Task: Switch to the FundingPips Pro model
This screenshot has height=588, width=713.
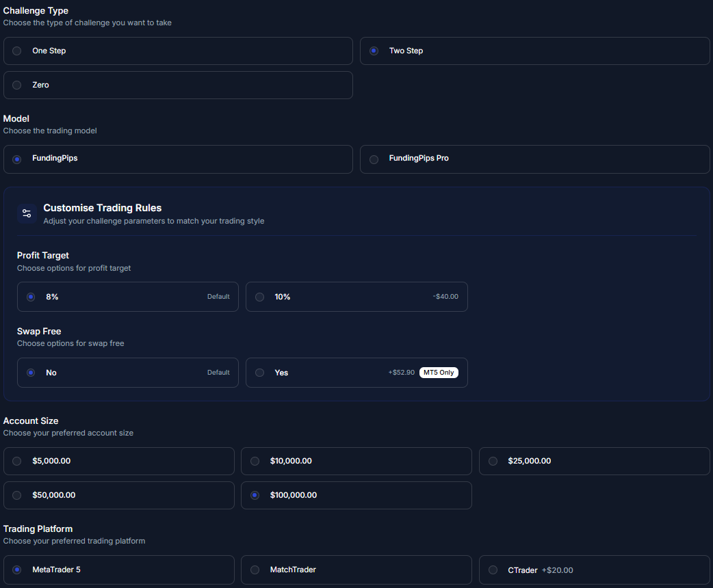Action: coord(374,159)
